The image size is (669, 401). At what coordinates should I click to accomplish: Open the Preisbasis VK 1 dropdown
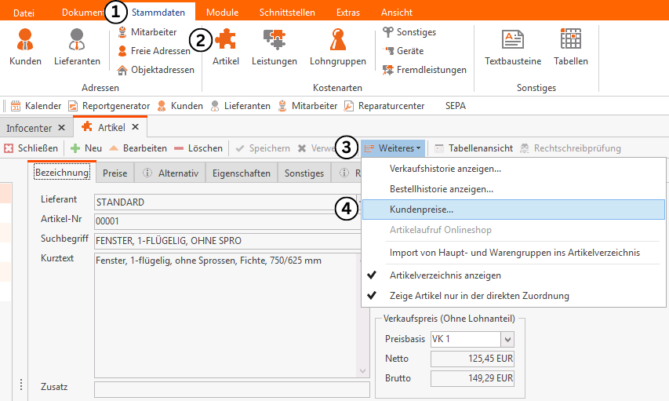click(506, 339)
